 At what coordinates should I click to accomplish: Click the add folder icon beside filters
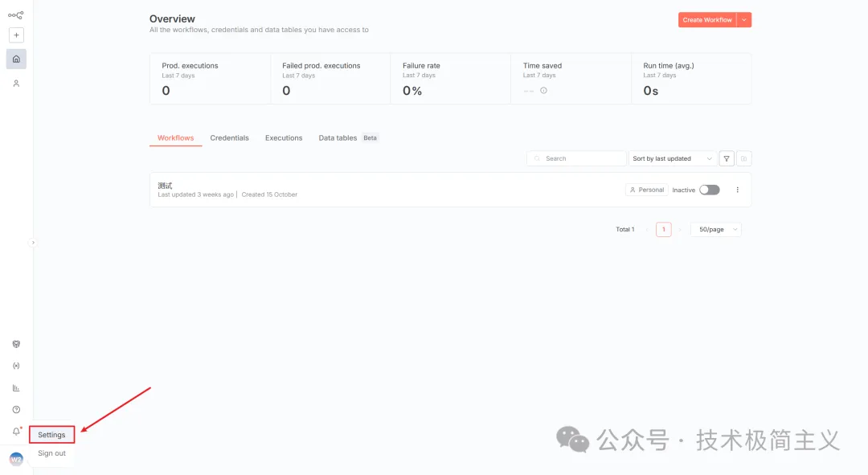(744, 158)
